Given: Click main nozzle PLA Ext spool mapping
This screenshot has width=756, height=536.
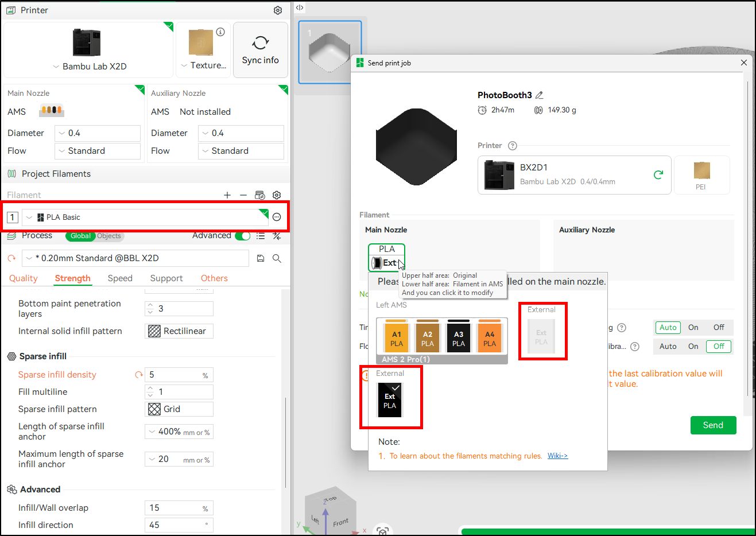Looking at the screenshot, I should tap(386, 257).
